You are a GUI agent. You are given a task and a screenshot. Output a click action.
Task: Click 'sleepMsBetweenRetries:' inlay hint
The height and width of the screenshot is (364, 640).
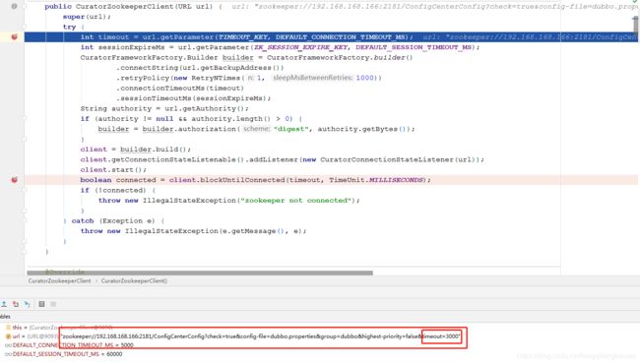click(313, 78)
